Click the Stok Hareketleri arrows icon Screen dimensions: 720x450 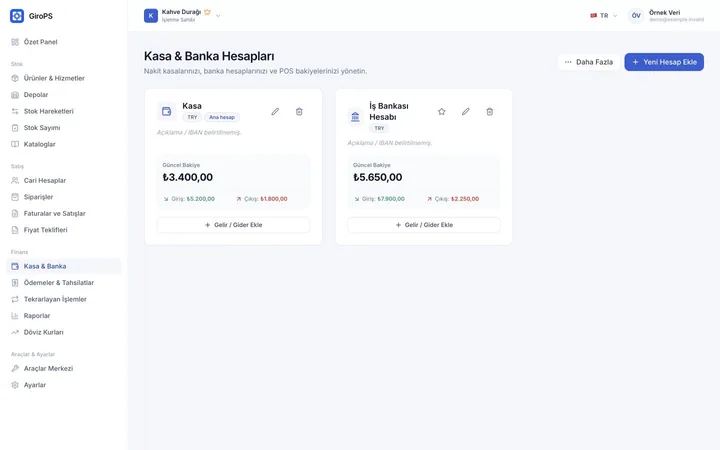[x=15, y=111]
